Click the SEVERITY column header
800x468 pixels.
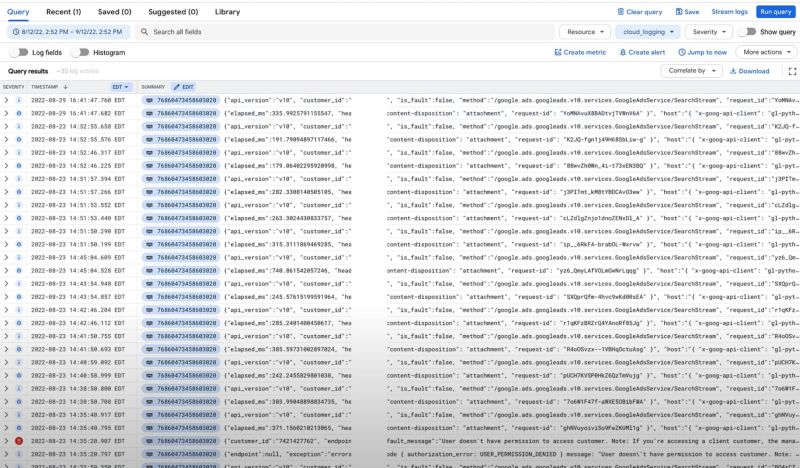tap(13, 87)
